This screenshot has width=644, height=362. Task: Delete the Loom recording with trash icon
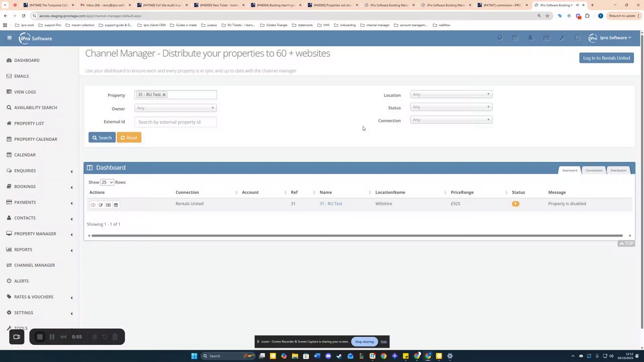pyautogui.click(x=115, y=337)
